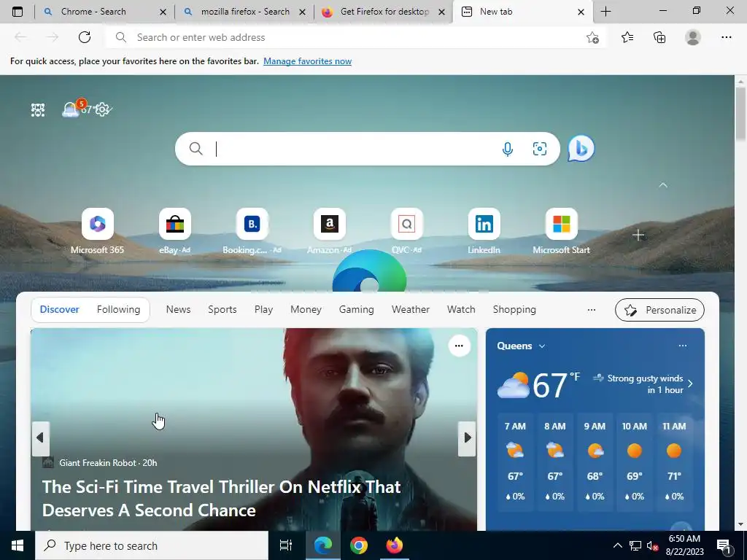The width and height of the screenshot is (747, 560).
Task: Open the Collections icon
Action: (659, 37)
